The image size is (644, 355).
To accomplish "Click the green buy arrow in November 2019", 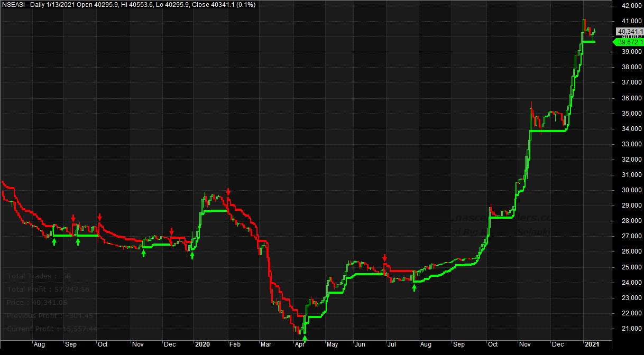I will [143, 254].
